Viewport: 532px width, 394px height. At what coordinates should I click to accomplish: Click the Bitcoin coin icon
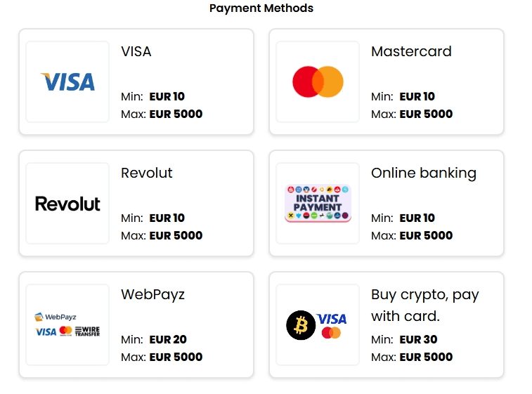click(301, 325)
